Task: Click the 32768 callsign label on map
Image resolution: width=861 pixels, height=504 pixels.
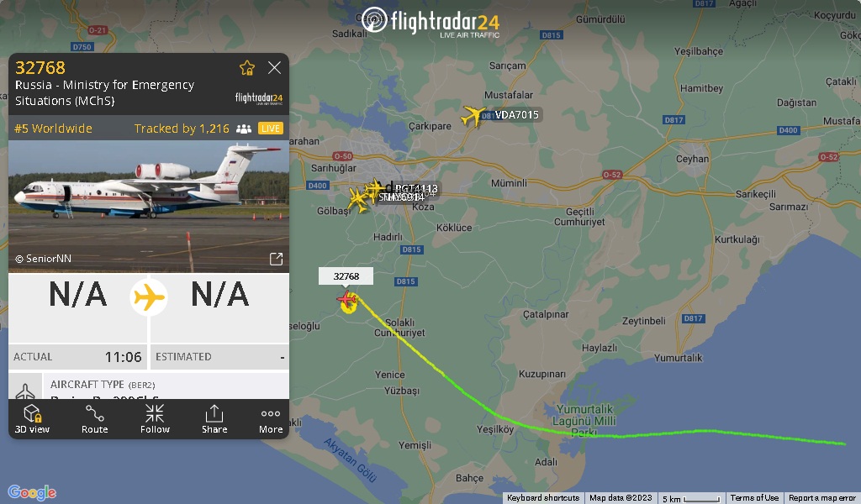Action: pos(346,276)
